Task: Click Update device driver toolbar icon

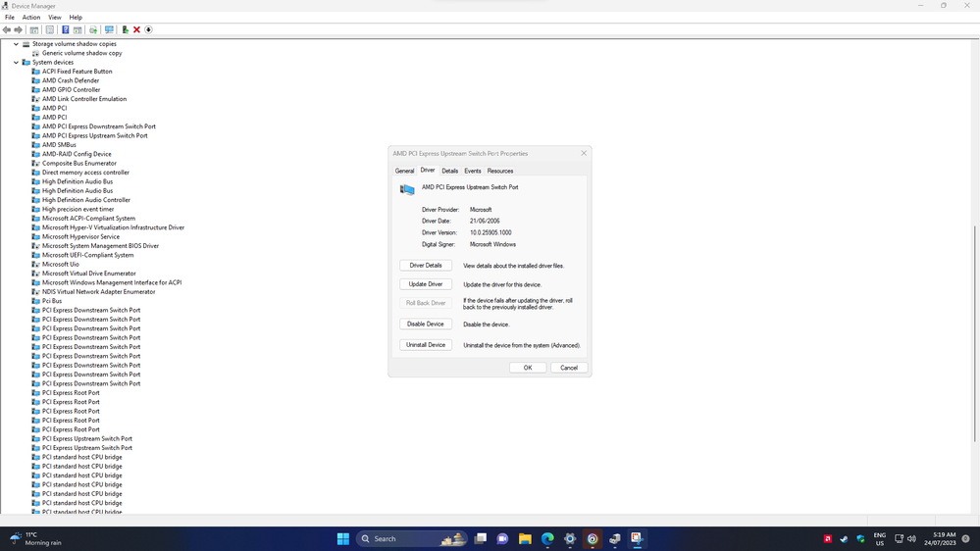Action: [x=93, y=30]
